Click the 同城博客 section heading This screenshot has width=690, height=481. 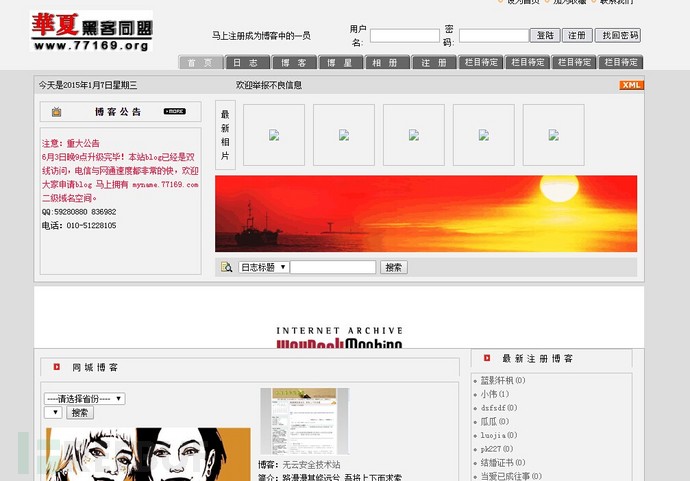coord(95,367)
